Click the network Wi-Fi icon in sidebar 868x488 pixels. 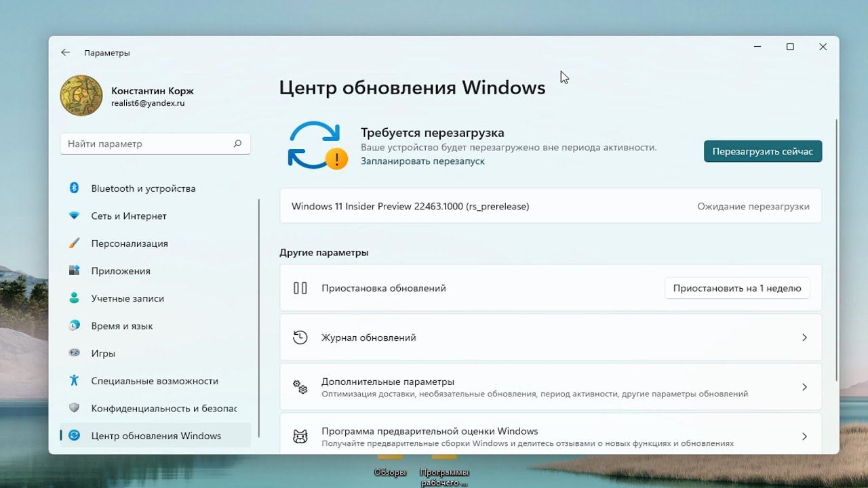75,216
